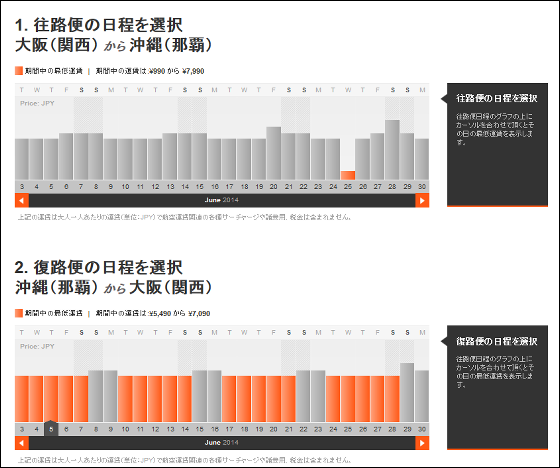Select outbound fare bar for June 20
560x468 pixels.
(x=274, y=153)
